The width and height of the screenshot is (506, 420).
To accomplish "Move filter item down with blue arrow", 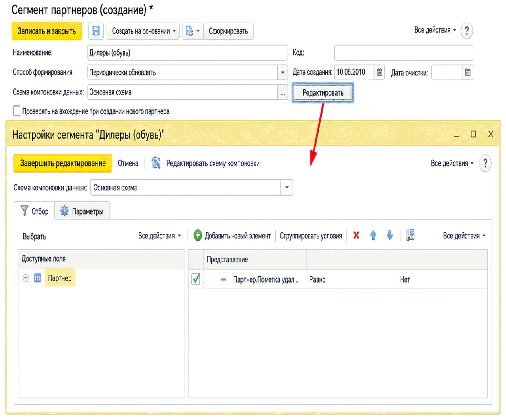I will click(390, 236).
